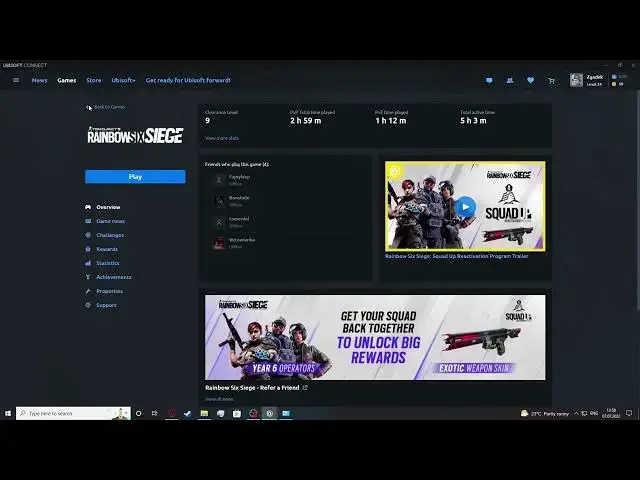The image size is (640, 480).
Task: Play the Squad Up trailer video
Action: (465, 207)
